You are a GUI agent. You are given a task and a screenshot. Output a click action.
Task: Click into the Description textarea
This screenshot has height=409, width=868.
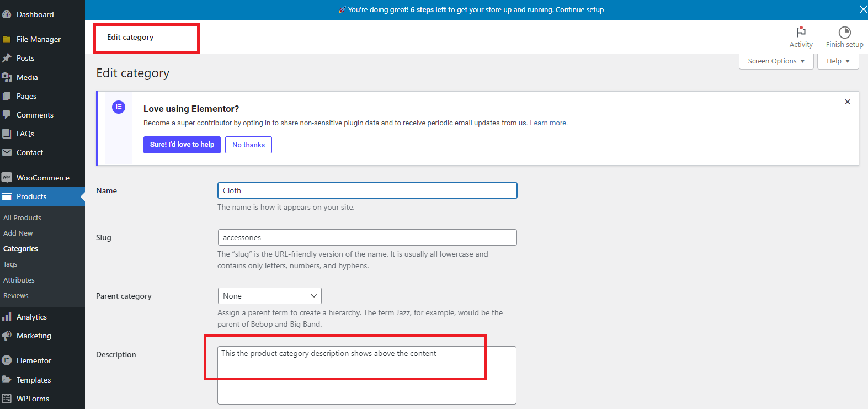[x=367, y=375]
